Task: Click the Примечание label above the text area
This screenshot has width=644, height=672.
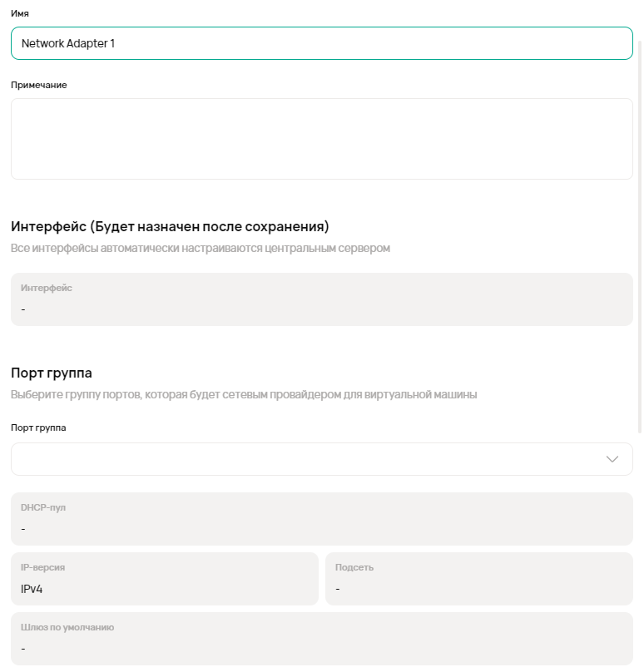Action: 39,85
